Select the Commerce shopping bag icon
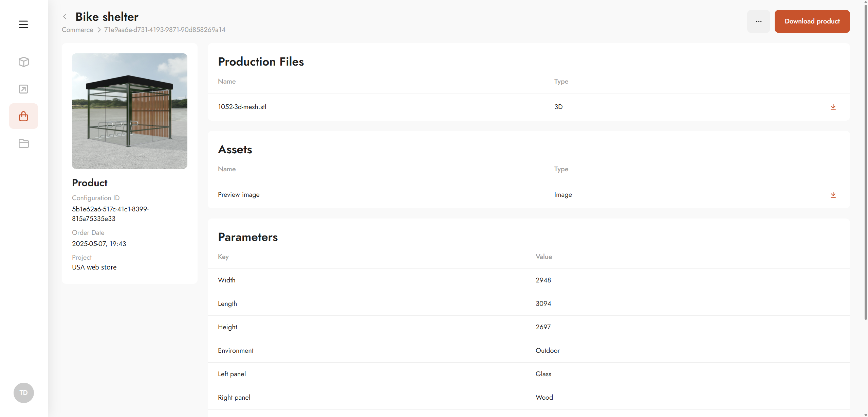This screenshot has height=417, width=868. 23,116
